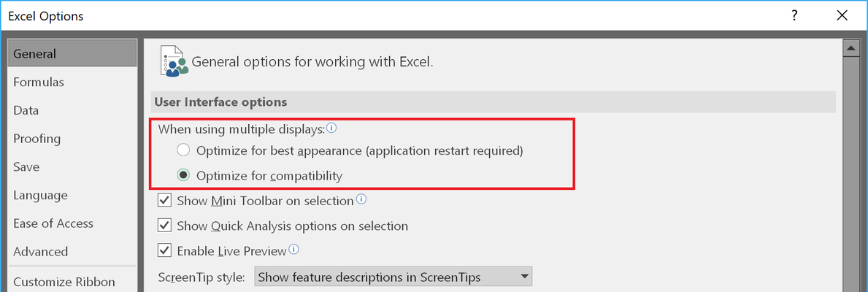The image size is (868, 292).
Task: Click info icon next to Enable Live Preview
Action: pos(294,250)
